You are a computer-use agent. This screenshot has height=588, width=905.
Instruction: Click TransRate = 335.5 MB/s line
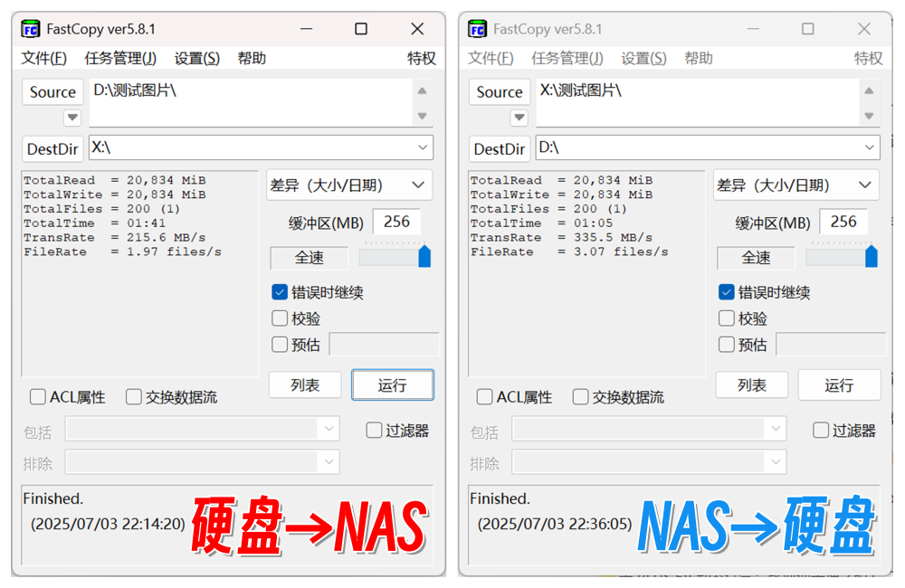[x=561, y=238]
